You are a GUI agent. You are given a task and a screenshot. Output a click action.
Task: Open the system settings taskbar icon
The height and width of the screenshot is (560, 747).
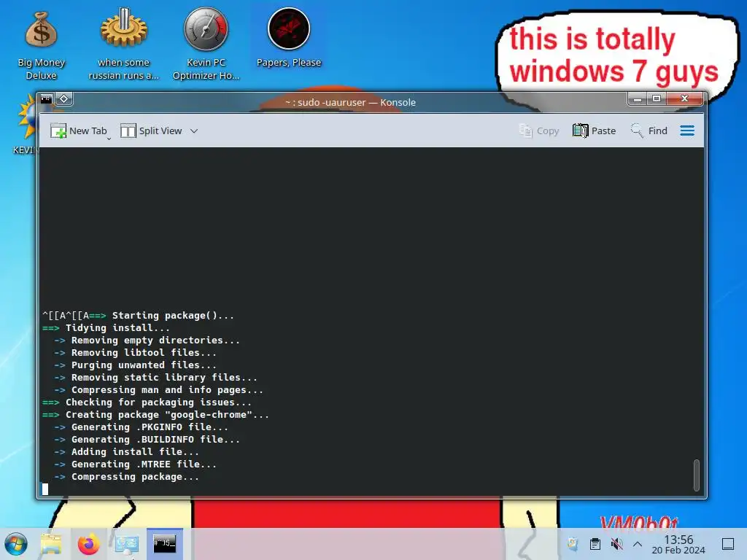point(127,544)
